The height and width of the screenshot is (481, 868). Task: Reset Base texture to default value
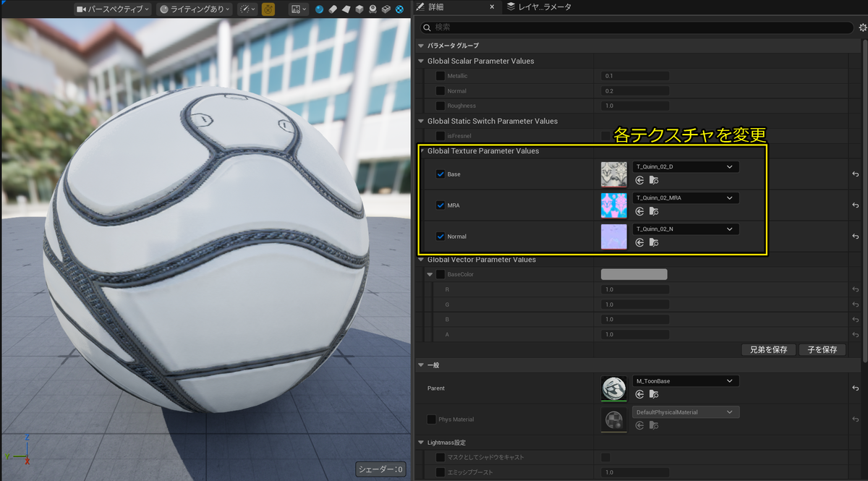pos(855,174)
